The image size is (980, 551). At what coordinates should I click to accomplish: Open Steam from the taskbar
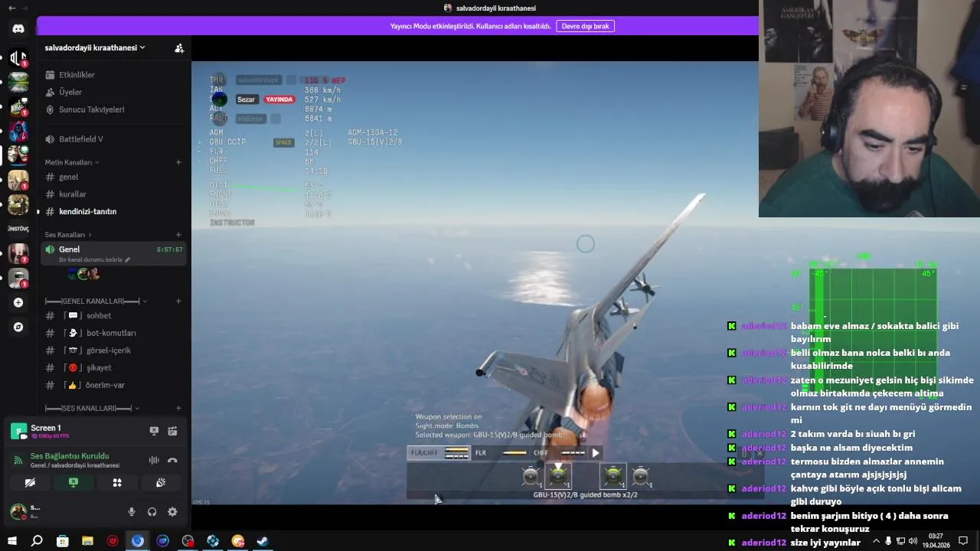pos(263,541)
